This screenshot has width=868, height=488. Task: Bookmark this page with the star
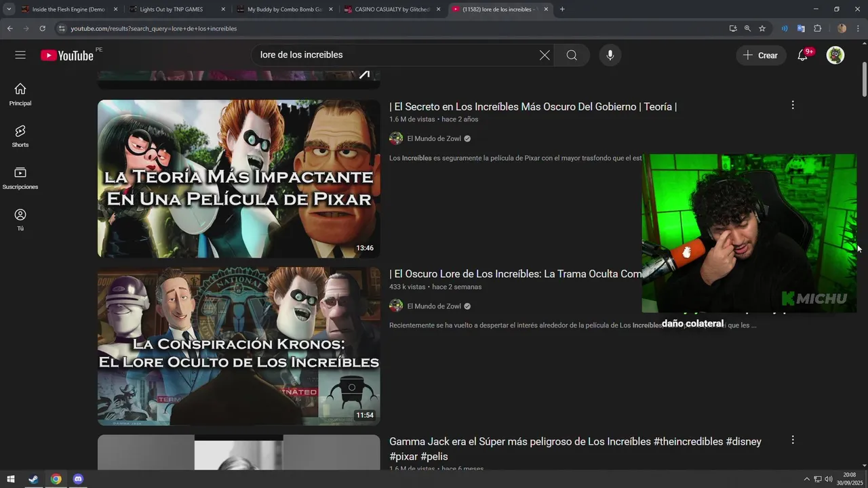tap(762, 28)
